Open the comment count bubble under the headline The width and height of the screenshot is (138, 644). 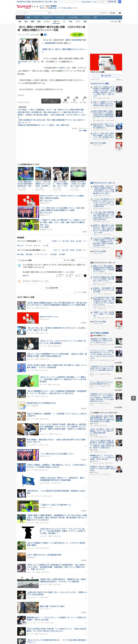[32, 35]
